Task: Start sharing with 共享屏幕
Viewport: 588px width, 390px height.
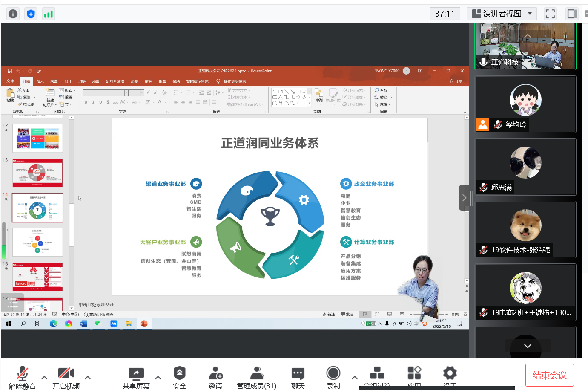Action: 136,377
